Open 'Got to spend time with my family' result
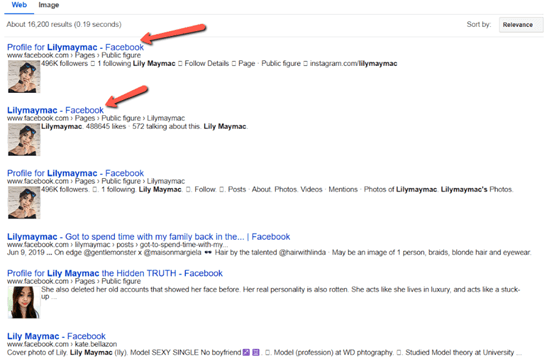Viewport: 546px width, 360px height. (x=148, y=236)
